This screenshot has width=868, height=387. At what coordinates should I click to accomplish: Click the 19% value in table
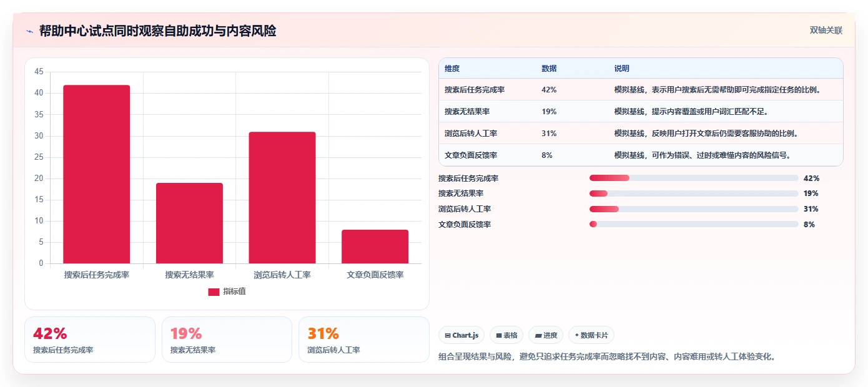(550, 112)
